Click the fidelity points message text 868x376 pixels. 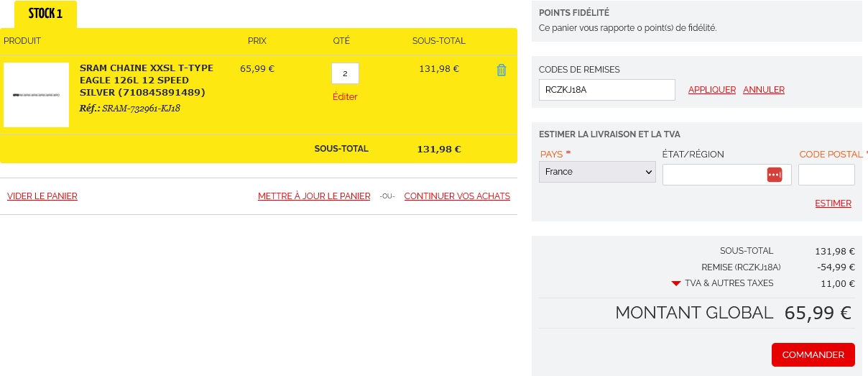628,28
